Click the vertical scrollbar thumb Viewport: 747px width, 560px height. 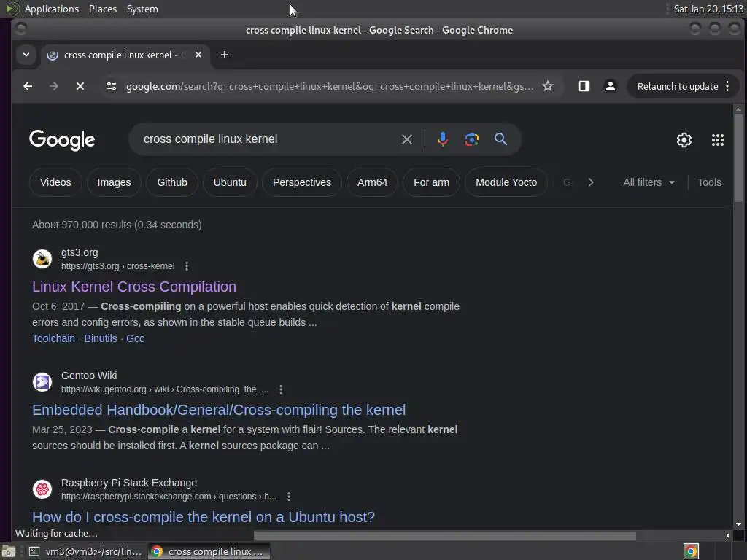738,157
